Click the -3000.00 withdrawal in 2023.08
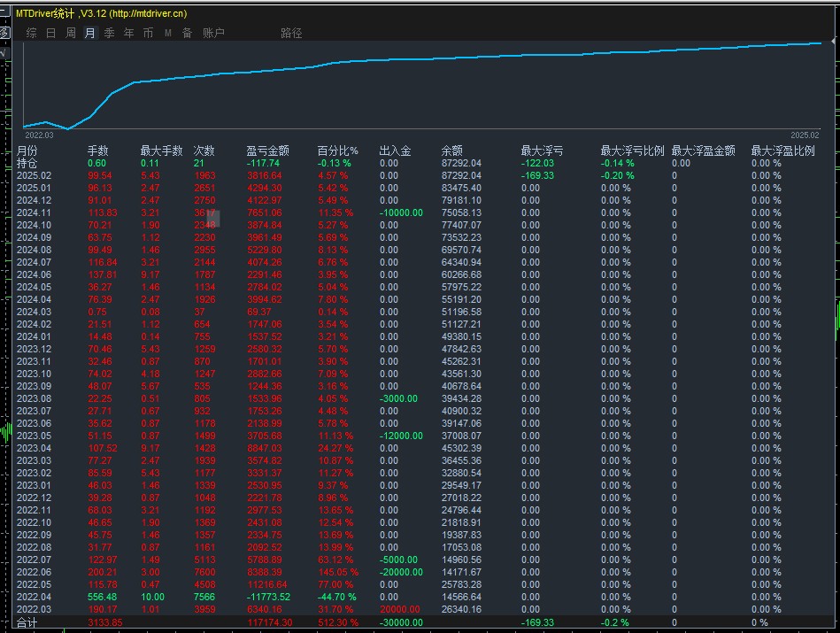This screenshot has height=633, width=840. (398, 398)
